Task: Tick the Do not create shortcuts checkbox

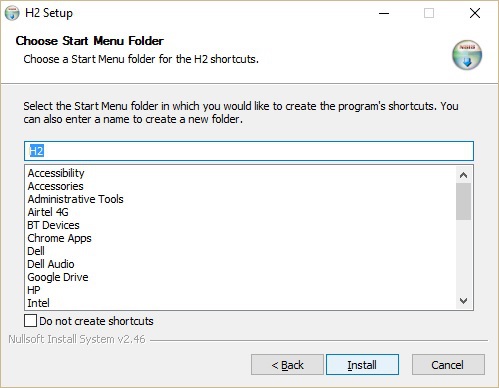Action: 30,321
